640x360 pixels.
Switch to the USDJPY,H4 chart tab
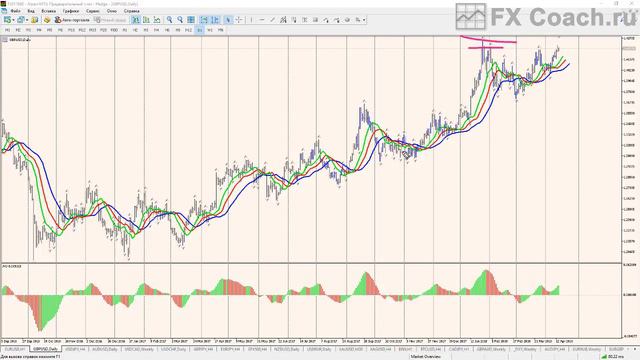pyautogui.click(x=76, y=349)
